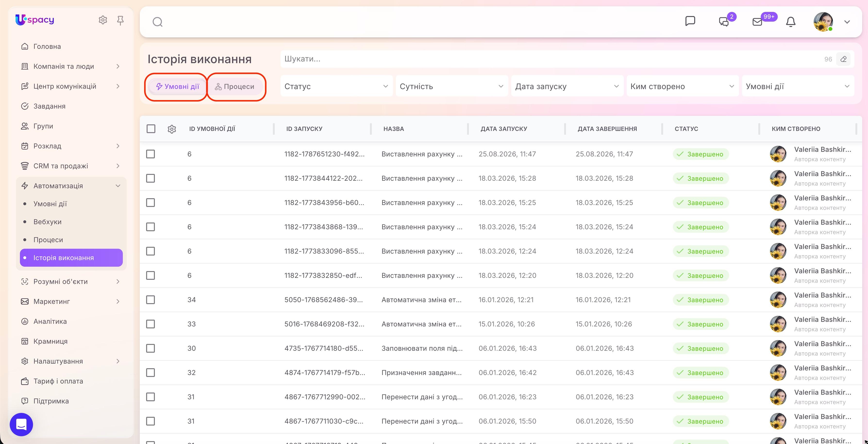Open user avatar in top bar

pyautogui.click(x=823, y=22)
